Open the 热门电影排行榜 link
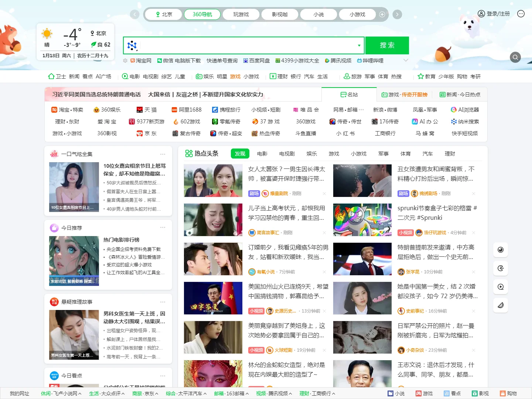 [122, 240]
